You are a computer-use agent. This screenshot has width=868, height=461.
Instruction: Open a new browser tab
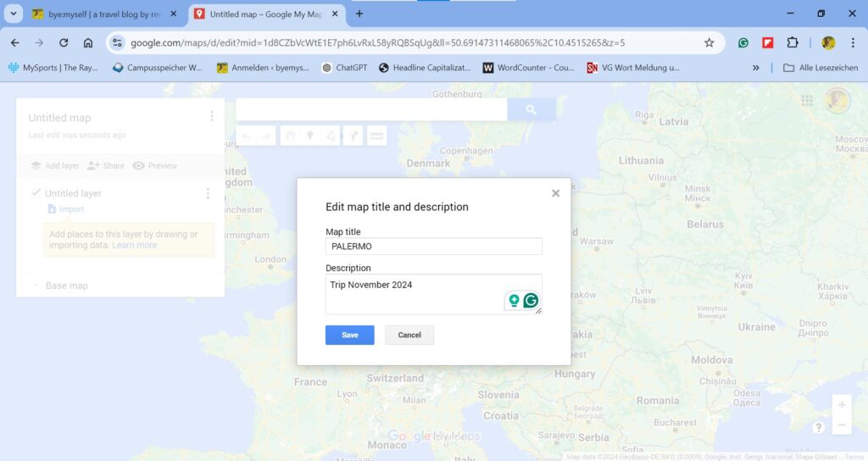coord(359,14)
